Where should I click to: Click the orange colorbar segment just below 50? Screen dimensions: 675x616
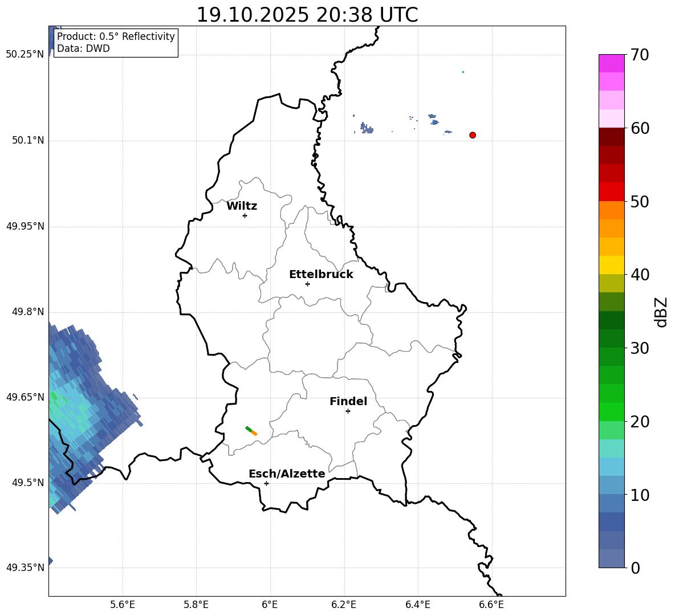(611, 210)
